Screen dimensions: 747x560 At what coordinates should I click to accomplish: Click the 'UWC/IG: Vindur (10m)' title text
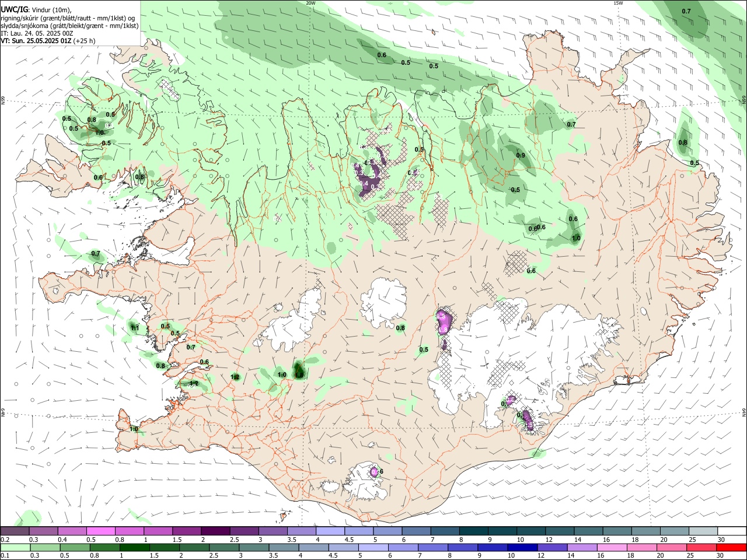coord(36,9)
